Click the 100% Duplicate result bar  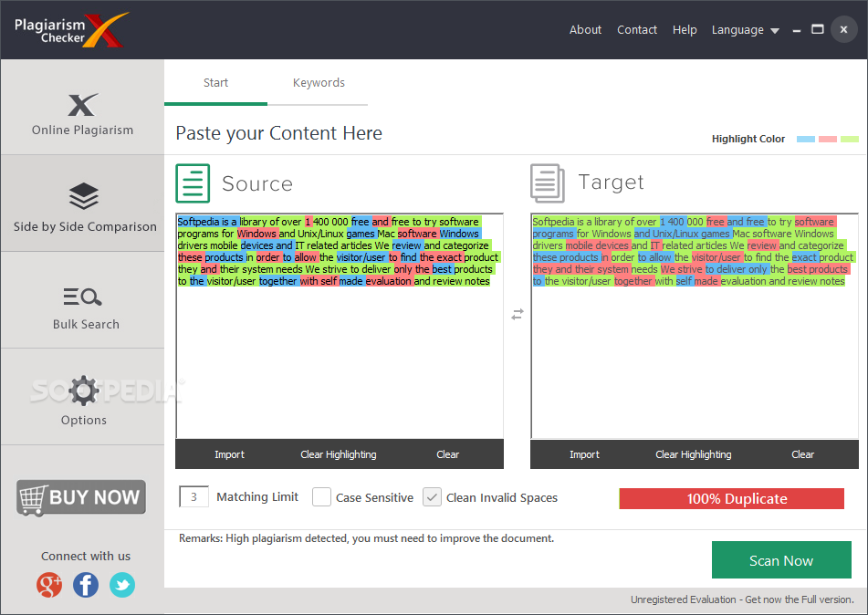(x=732, y=498)
